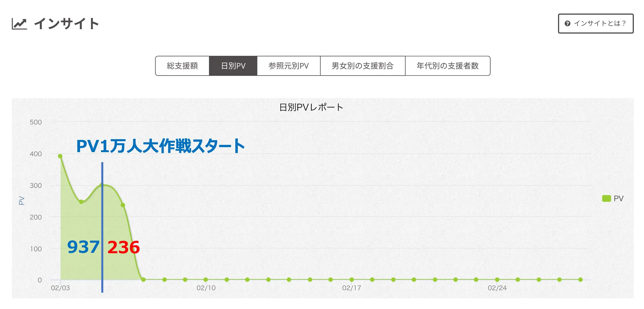Image resolution: width=644 pixels, height=309 pixels.
Task: Switch to the 総支援額 tab
Action: pos(182,66)
